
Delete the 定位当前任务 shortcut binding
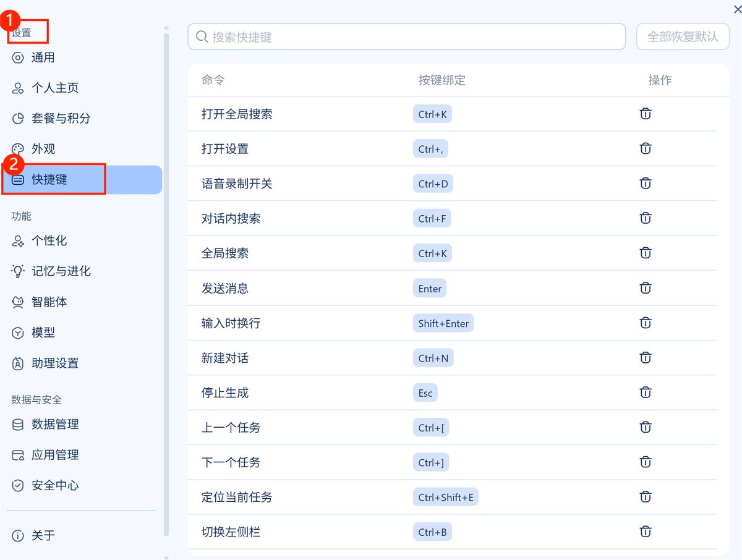point(646,497)
